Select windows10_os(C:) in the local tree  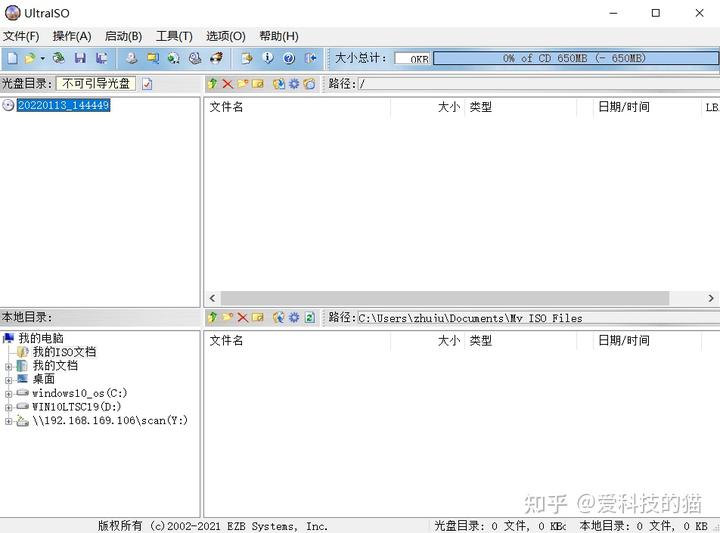[79, 393]
